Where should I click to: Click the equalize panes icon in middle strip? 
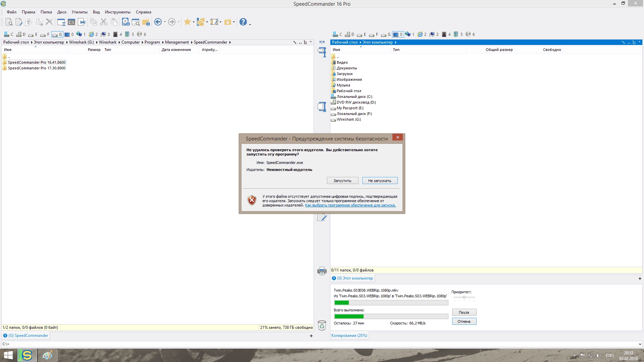322,42
